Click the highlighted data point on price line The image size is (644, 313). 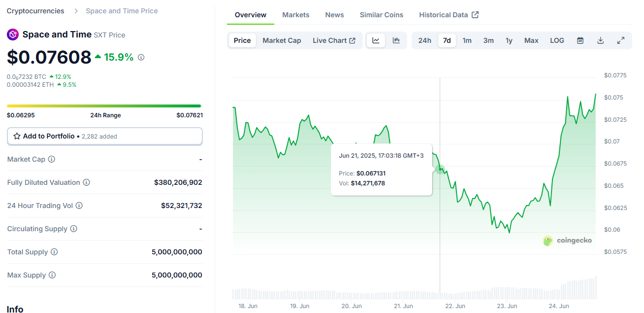(x=440, y=169)
